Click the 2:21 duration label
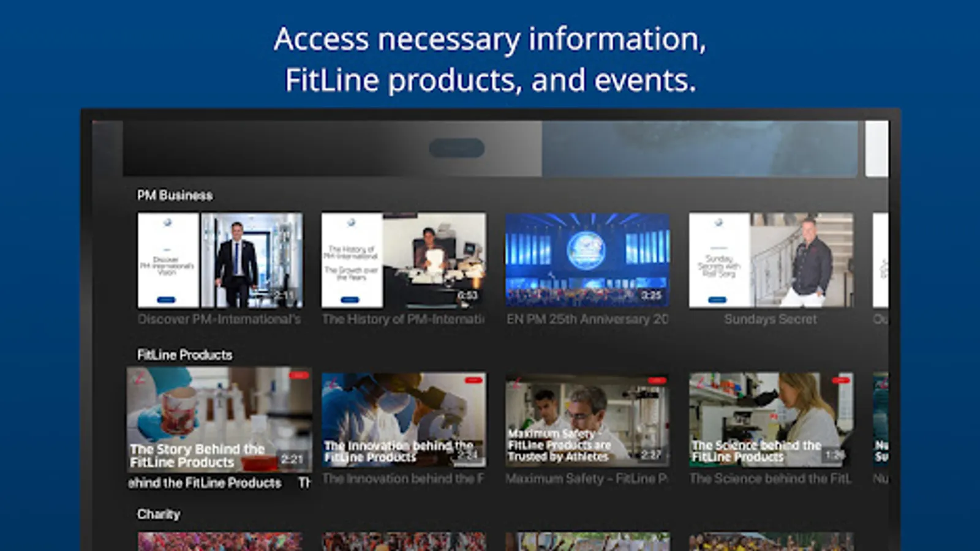 coord(292,459)
